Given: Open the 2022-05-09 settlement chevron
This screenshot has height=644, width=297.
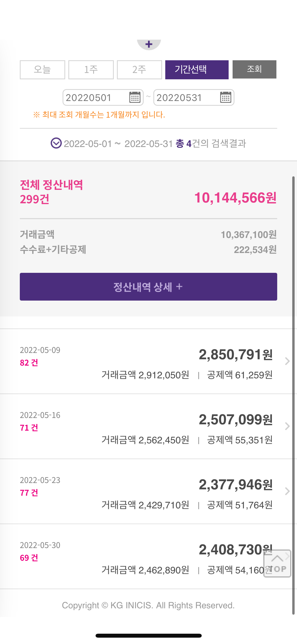Looking at the screenshot, I should [x=287, y=361].
